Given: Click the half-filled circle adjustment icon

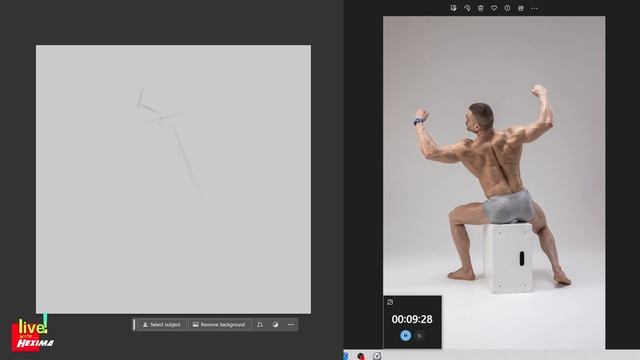Looking at the screenshot, I should pyautogui.click(x=275, y=325).
